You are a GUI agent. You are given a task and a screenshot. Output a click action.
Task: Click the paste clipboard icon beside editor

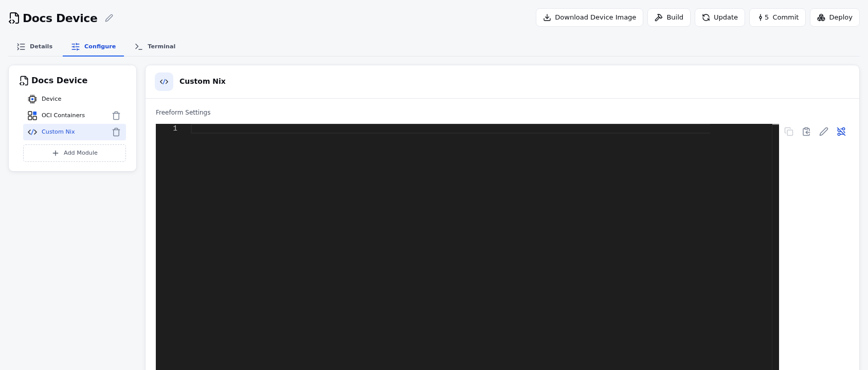(x=806, y=132)
